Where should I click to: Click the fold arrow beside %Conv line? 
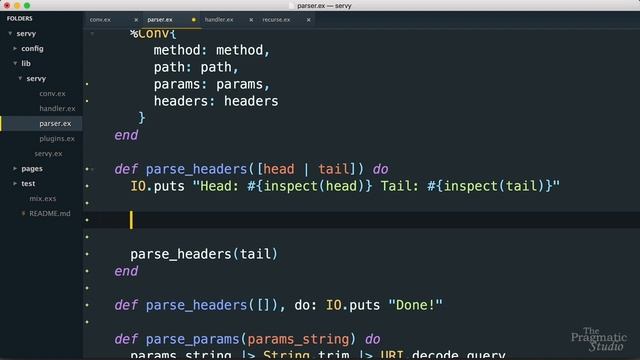coord(92,33)
